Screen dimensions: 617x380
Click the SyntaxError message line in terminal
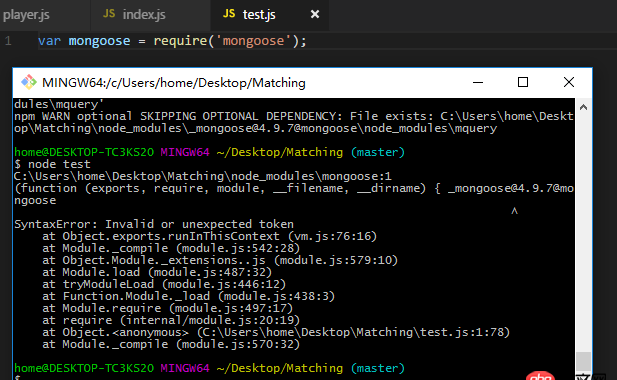pos(154,224)
